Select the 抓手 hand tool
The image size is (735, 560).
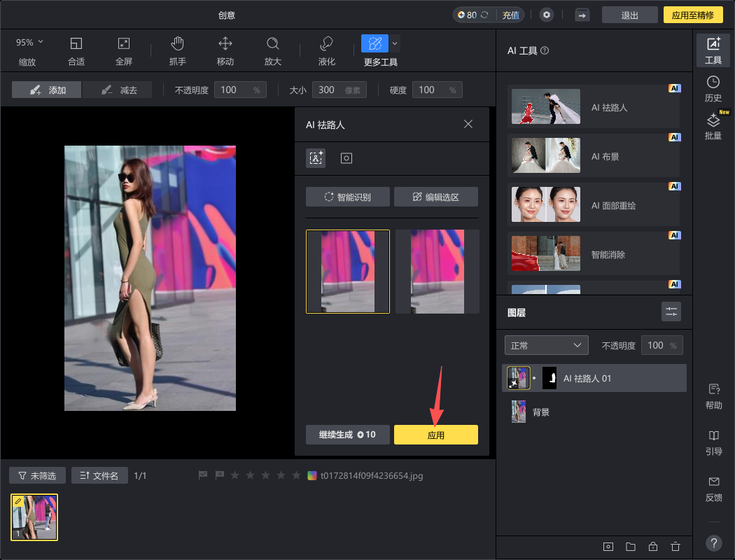(178, 50)
